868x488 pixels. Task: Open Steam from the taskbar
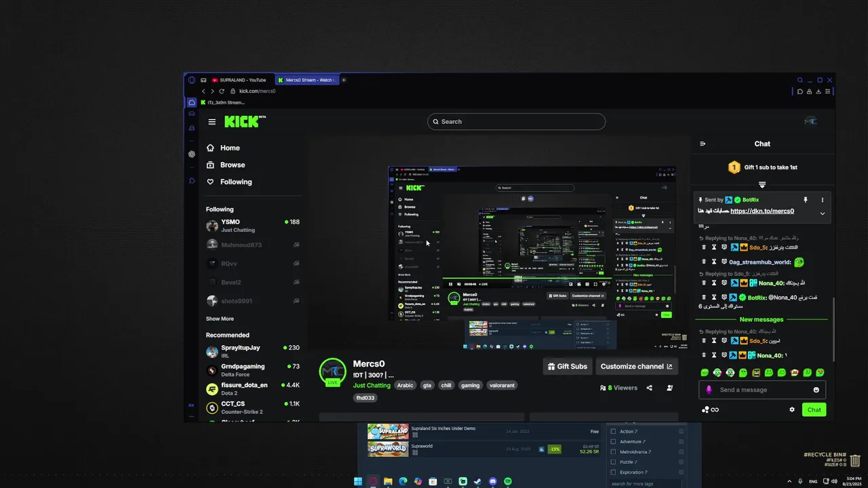pos(477,481)
